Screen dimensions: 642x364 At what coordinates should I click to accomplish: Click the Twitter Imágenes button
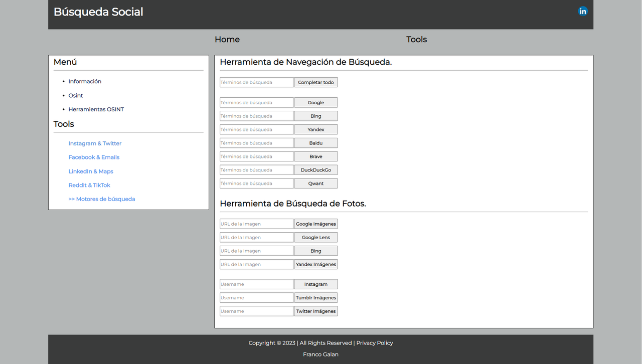(316, 311)
